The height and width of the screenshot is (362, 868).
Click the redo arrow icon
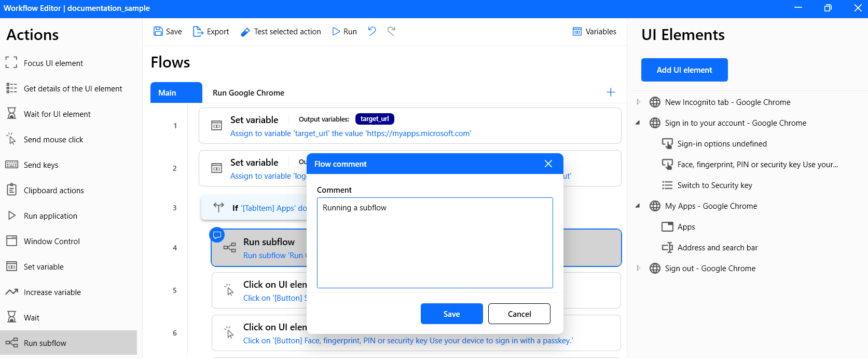(392, 31)
